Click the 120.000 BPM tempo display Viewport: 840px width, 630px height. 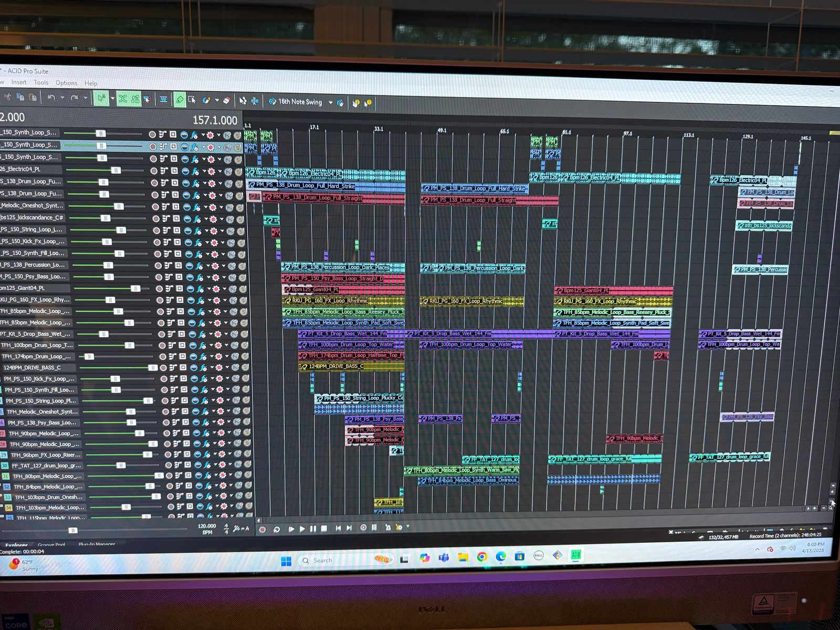coord(207,526)
